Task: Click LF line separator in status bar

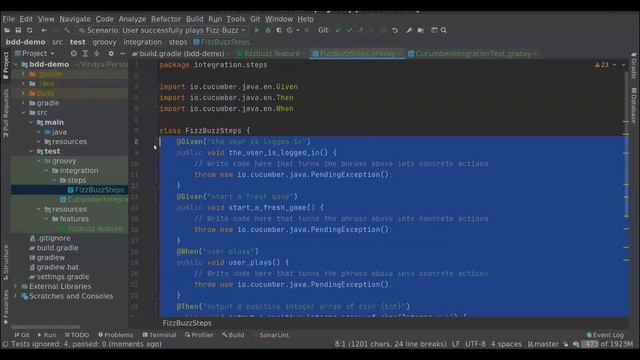Action: coord(456,344)
